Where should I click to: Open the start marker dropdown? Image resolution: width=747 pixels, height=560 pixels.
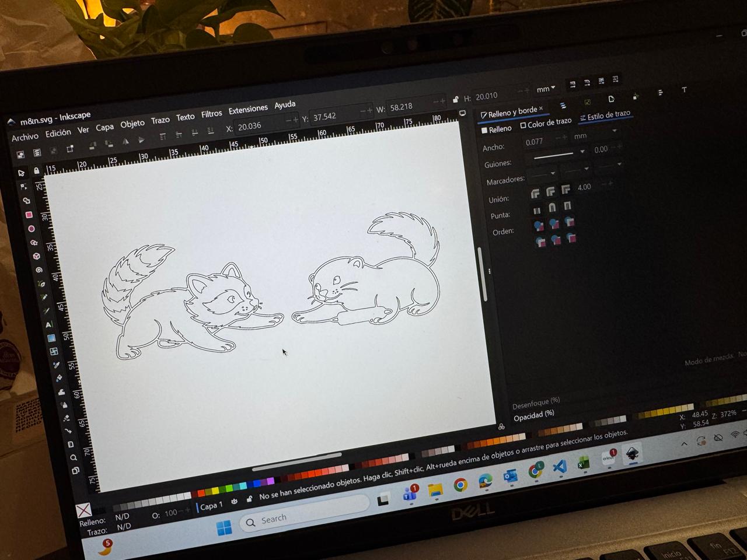(543, 173)
